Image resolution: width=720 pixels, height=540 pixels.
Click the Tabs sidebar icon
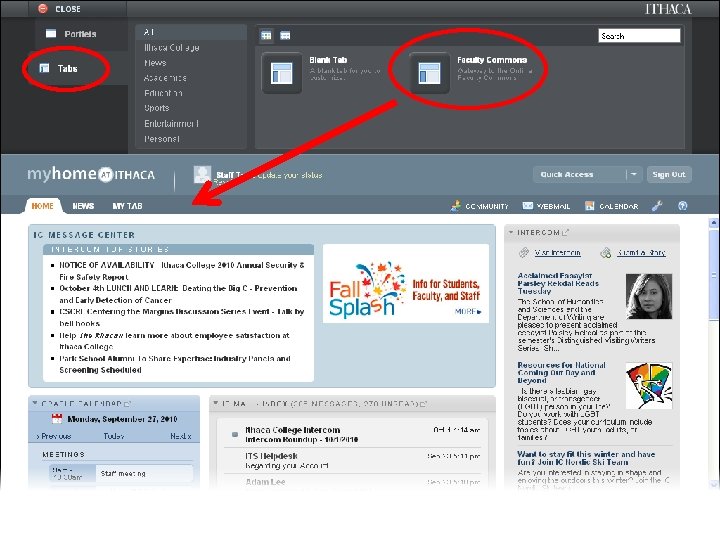click(44, 68)
